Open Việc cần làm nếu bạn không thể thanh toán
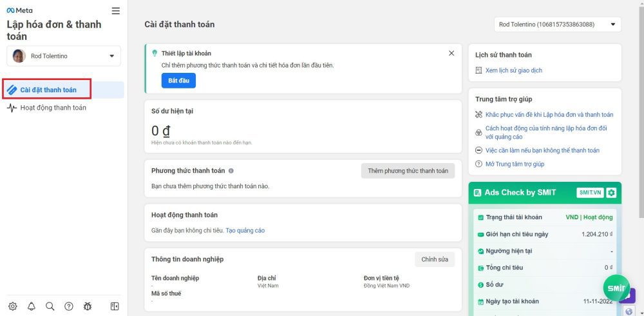Viewport: 644px width, 316px height. click(542, 150)
